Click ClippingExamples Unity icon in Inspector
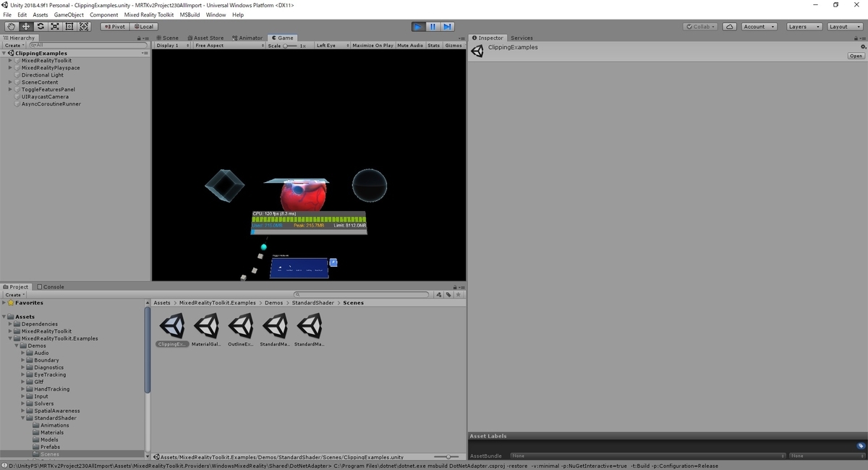 coord(477,51)
